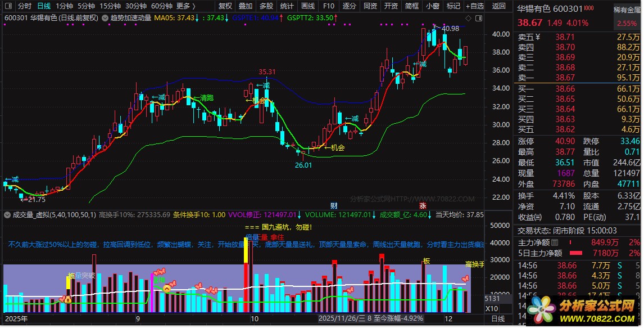Click the 26.01 low price marker
644x328 pixels.
(x=303, y=165)
